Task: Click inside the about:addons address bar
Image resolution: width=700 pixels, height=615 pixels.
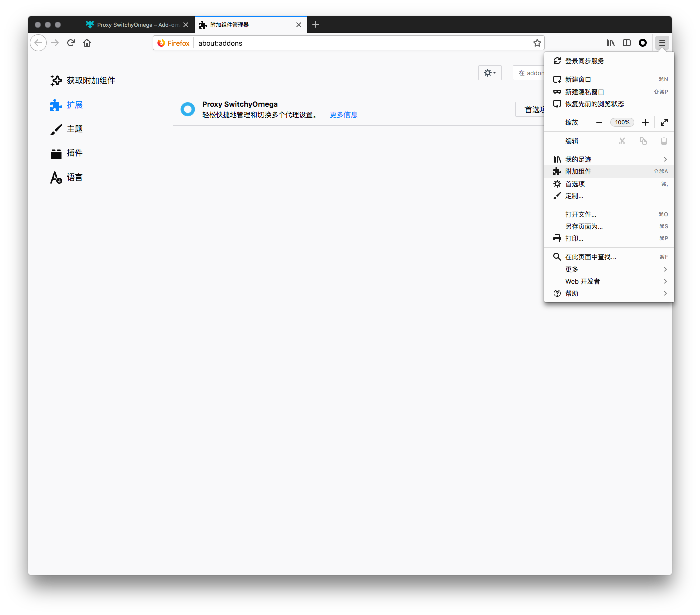Action: tap(302, 43)
